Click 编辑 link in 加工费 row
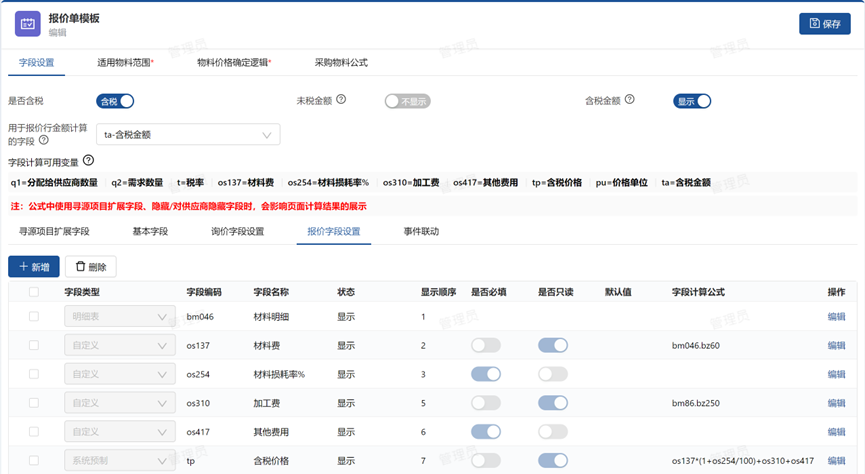865x474 pixels. (x=836, y=403)
